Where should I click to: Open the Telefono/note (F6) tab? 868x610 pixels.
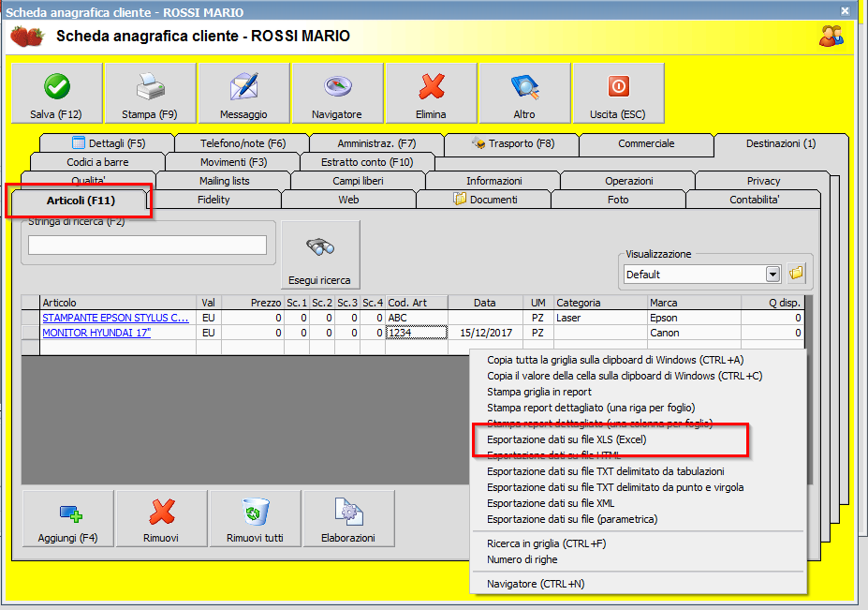click(243, 143)
